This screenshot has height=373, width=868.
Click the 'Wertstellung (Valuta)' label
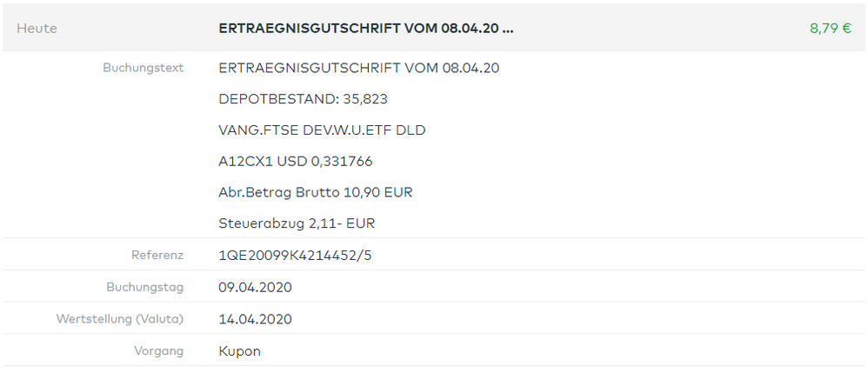pos(120,319)
